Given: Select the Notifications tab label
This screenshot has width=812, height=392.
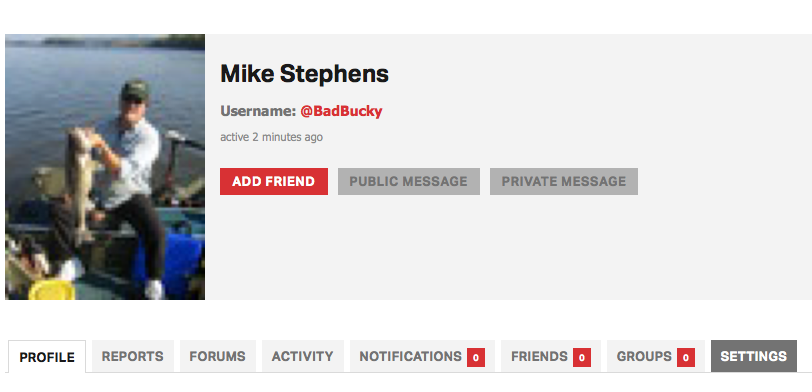Looking at the screenshot, I should pyautogui.click(x=410, y=356).
